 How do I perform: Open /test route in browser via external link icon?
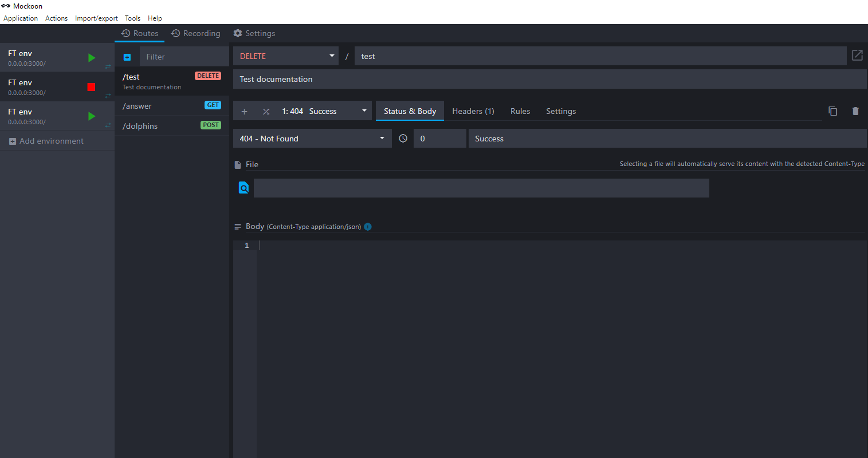point(857,56)
